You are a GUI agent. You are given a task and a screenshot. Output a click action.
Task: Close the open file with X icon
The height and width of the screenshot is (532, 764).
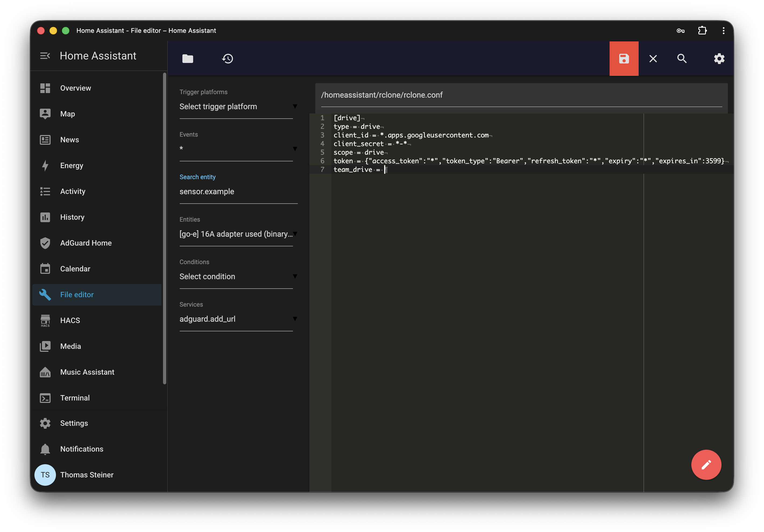pos(653,59)
